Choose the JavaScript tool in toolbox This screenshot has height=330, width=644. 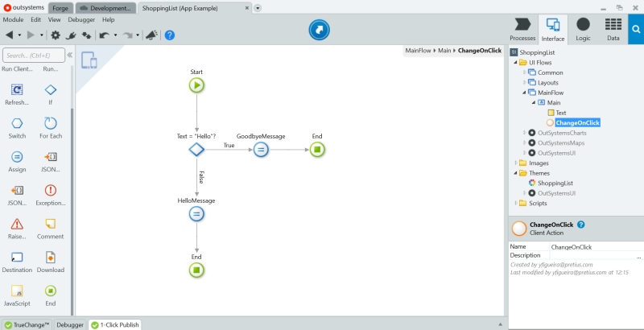click(x=17, y=295)
